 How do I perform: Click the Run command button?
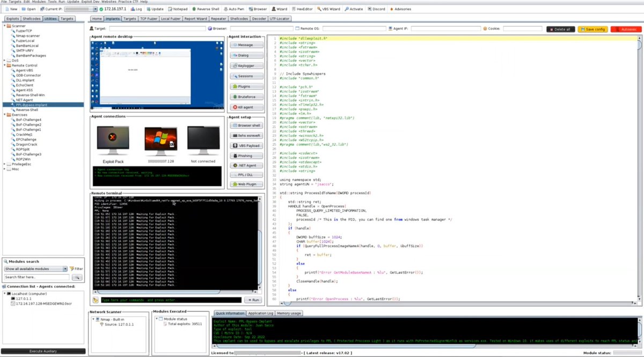coord(252,300)
